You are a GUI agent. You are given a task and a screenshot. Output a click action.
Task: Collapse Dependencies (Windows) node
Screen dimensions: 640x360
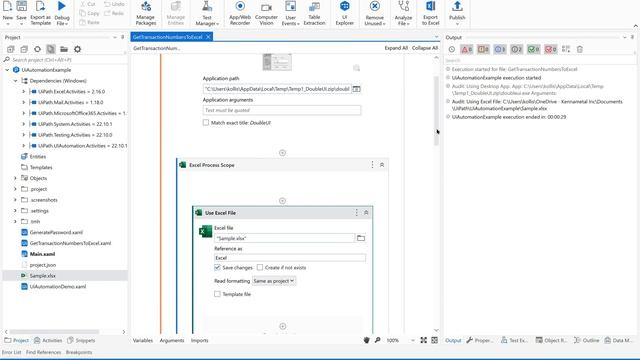click(x=16, y=81)
